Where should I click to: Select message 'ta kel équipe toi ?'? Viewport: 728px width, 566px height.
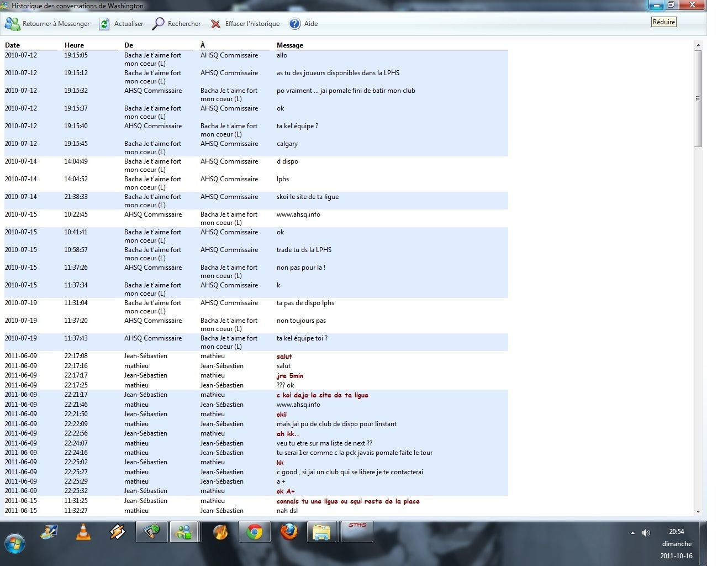tap(302, 338)
